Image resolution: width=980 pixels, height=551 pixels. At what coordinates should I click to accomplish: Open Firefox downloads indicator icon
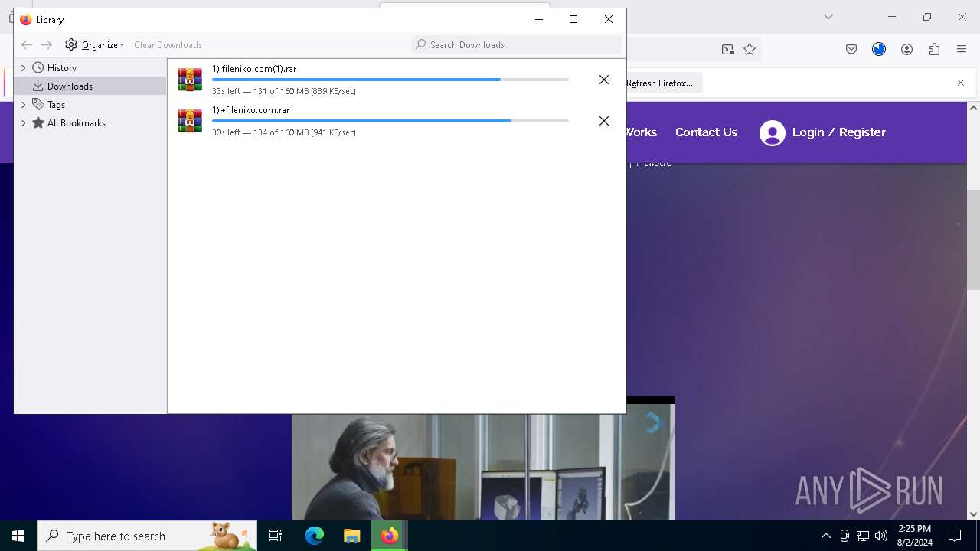(879, 49)
